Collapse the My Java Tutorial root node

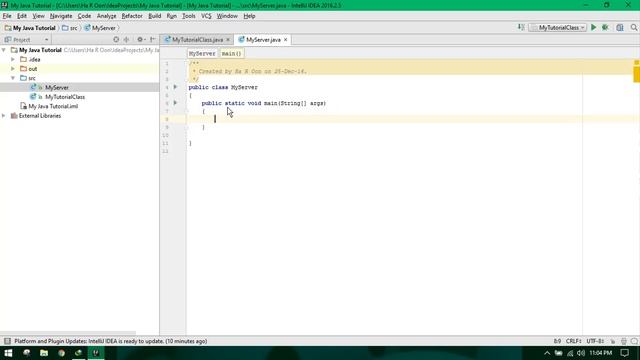point(4,50)
